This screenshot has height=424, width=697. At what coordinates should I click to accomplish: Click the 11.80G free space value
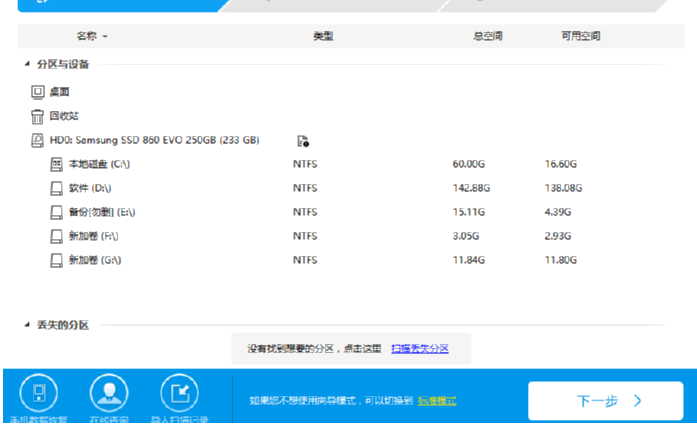(561, 260)
